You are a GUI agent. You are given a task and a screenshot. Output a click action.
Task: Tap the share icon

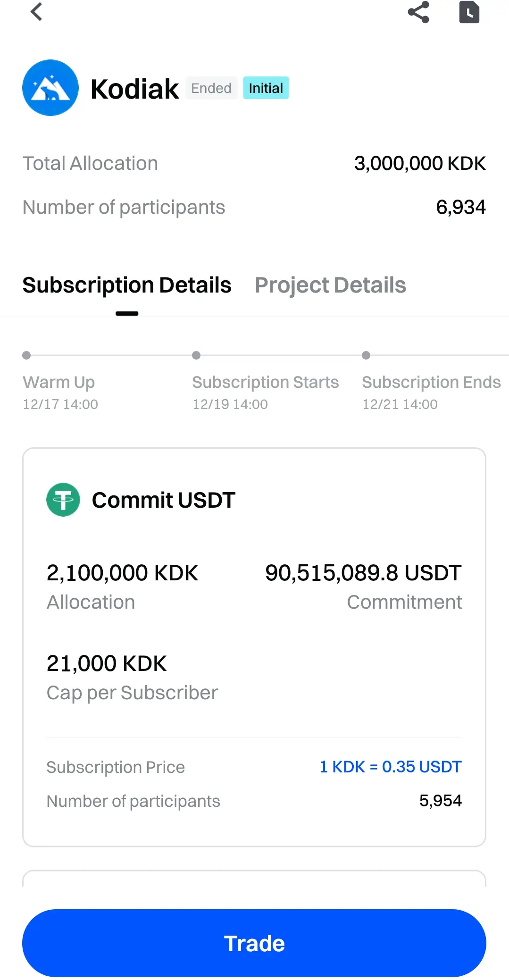tap(418, 12)
